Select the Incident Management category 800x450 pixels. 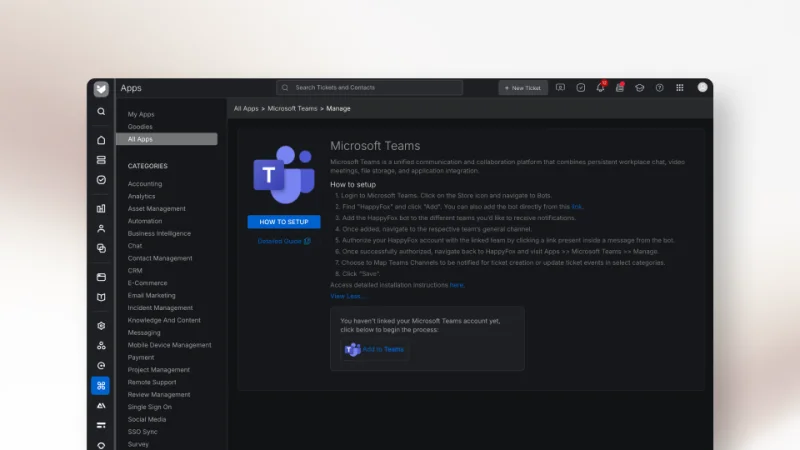[160, 308]
